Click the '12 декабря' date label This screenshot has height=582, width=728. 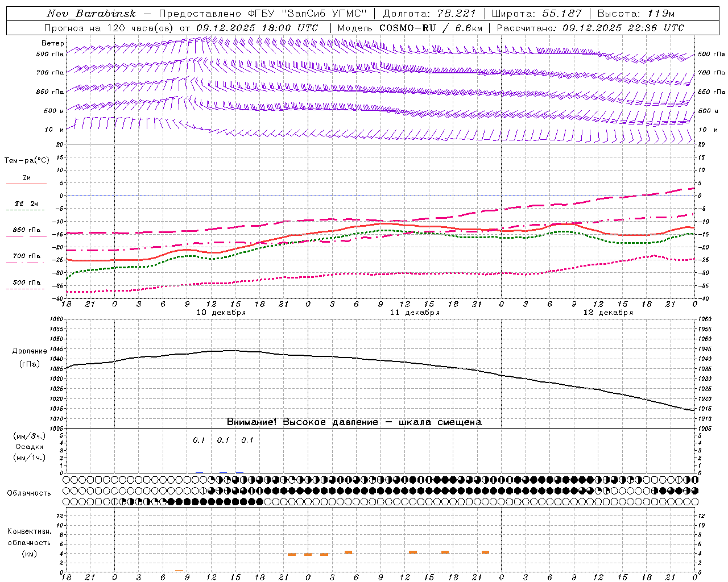pos(608,313)
